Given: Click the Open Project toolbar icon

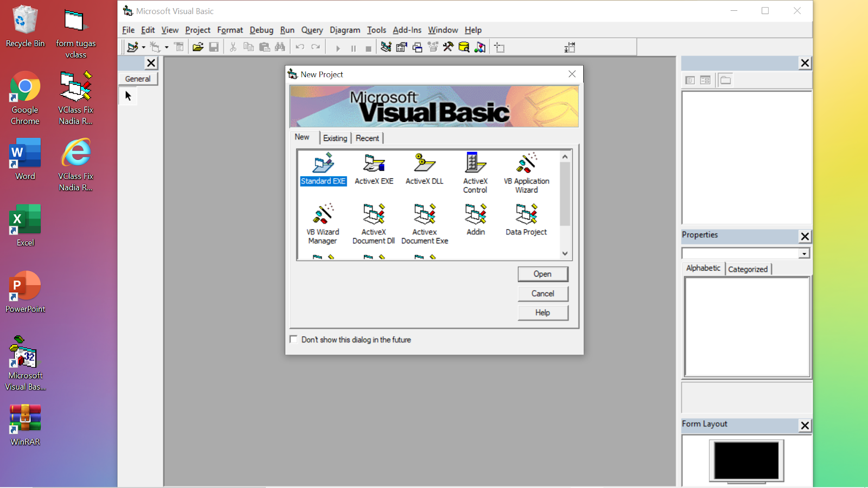Looking at the screenshot, I should pos(198,47).
